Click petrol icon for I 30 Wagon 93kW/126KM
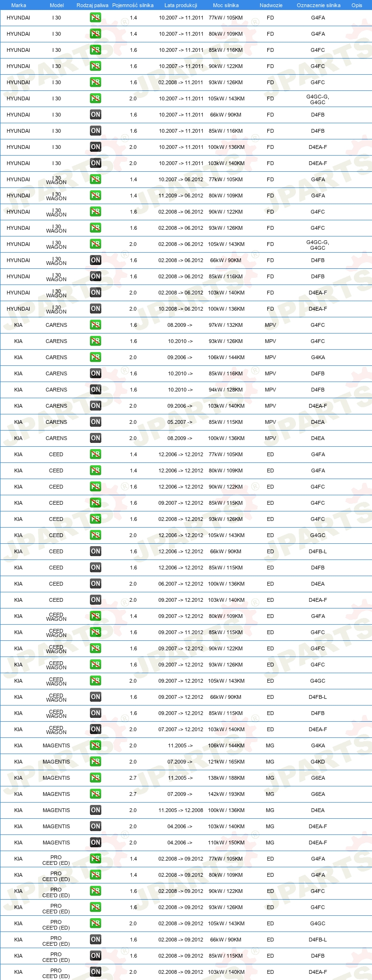Image resolution: width=372 pixels, height=980 pixels. 95,228
